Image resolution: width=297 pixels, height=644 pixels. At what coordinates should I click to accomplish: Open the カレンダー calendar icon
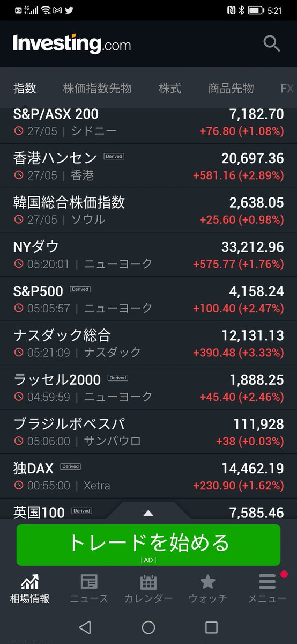click(148, 582)
